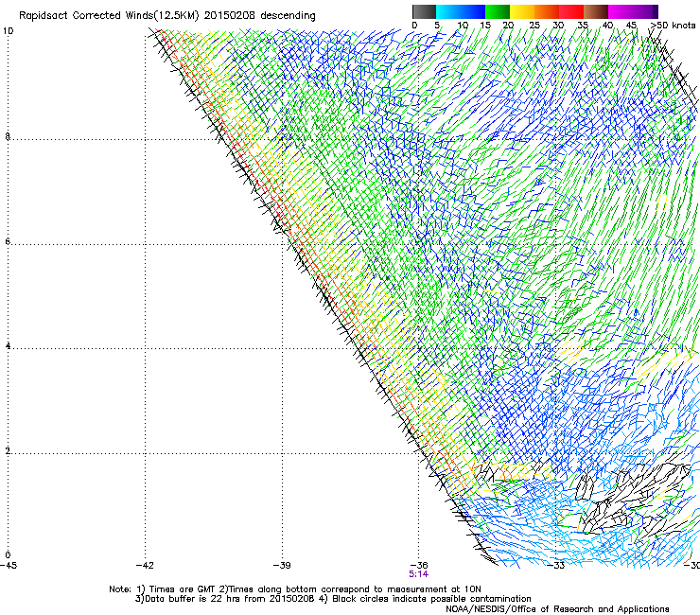Click the 'Times are GMT' note line
This screenshot has height=615, width=700.
[x=295, y=589]
